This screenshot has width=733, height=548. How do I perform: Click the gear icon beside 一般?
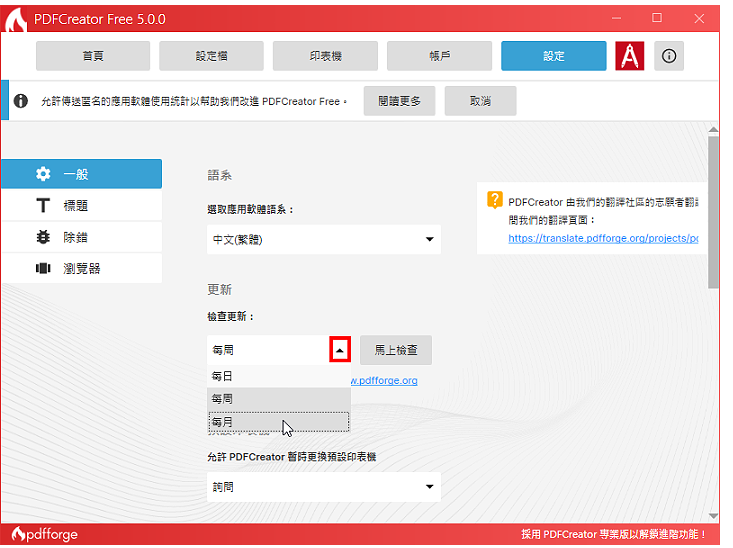click(43, 174)
